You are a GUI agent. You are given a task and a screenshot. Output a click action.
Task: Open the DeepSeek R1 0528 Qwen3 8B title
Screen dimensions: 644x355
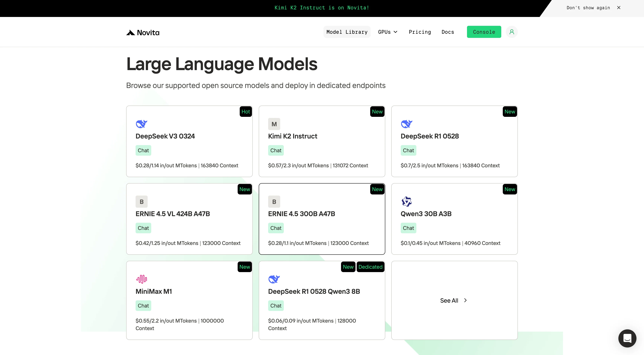(314, 291)
